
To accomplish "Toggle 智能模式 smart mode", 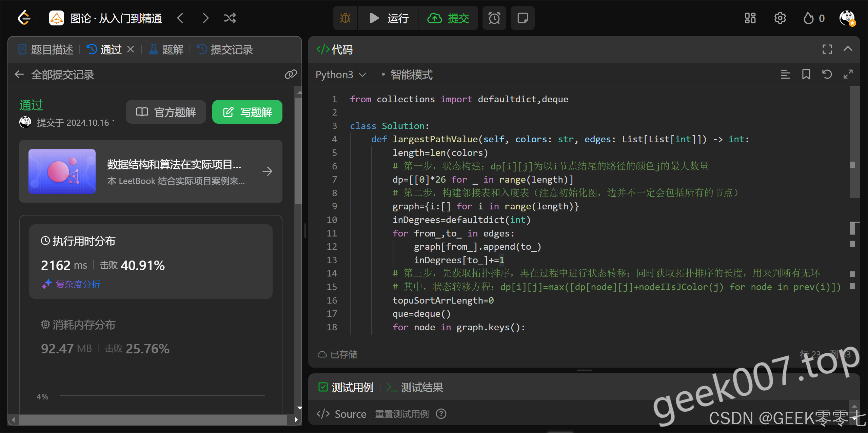I will point(411,75).
